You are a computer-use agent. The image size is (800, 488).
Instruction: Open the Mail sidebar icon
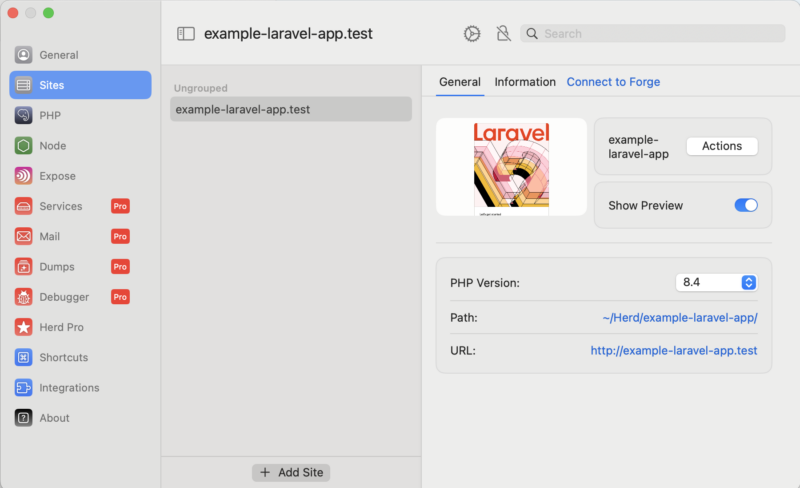coord(23,237)
